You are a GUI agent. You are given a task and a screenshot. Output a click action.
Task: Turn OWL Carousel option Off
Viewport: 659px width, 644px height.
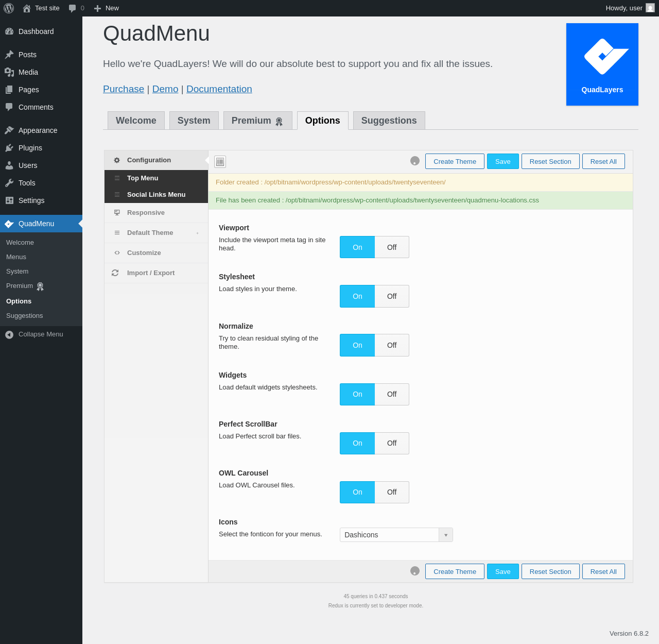392,492
